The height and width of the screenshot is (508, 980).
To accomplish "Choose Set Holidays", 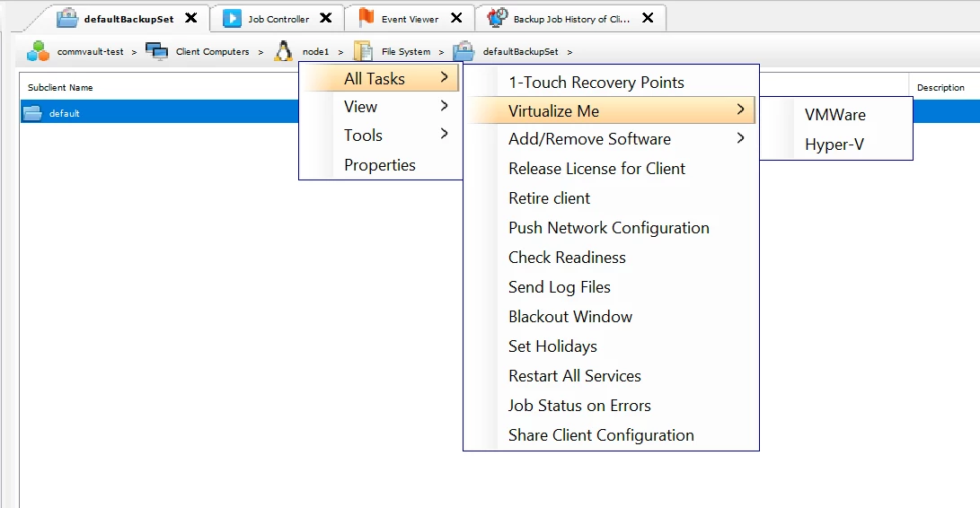I will (611, 346).
